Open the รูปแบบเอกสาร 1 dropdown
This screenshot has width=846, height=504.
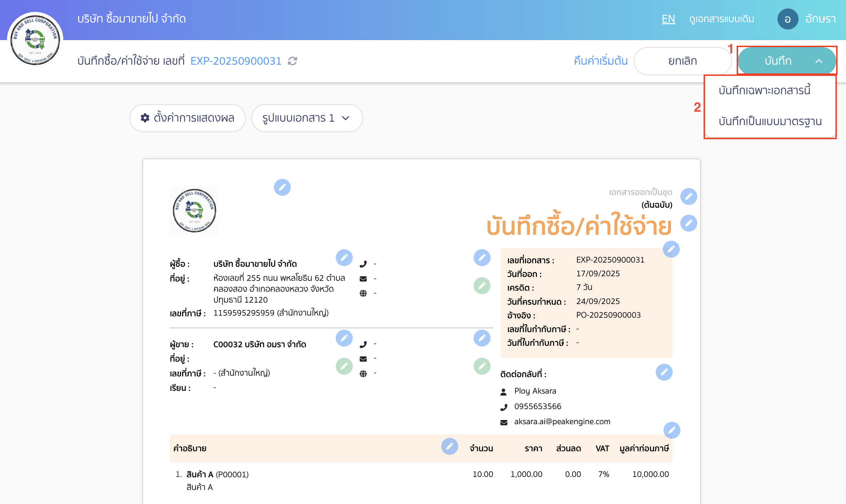coord(307,118)
